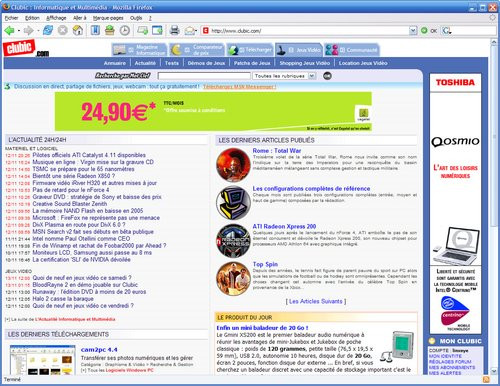Open Halo 2 casse la baraque news
500x386 pixels.
tap(63, 299)
